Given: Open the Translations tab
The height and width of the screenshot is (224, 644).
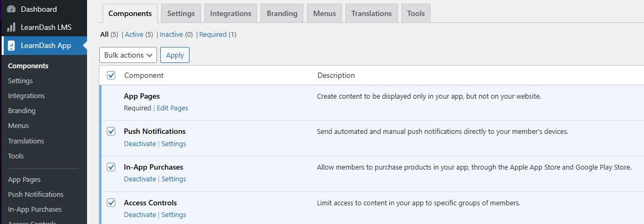Looking at the screenshot, I should click(371, 13).
